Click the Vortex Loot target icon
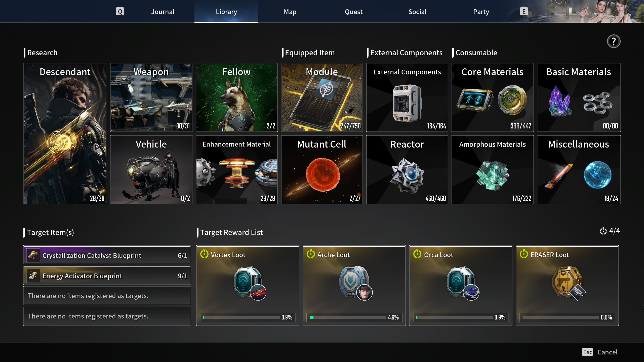Viewport: 644px width, 362px height. tap(204, 254)
